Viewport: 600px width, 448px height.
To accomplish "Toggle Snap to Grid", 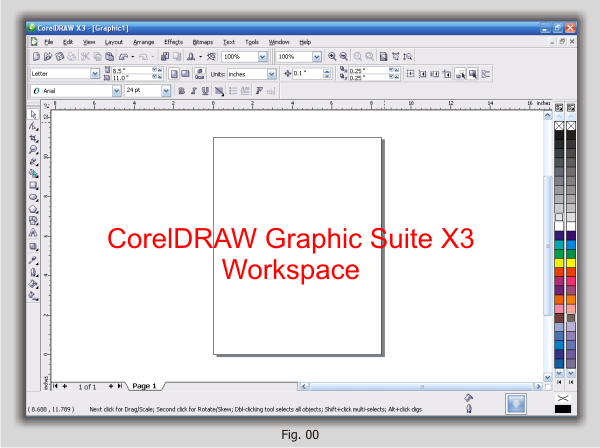I will pyautogui.click(x=410, y=73).
